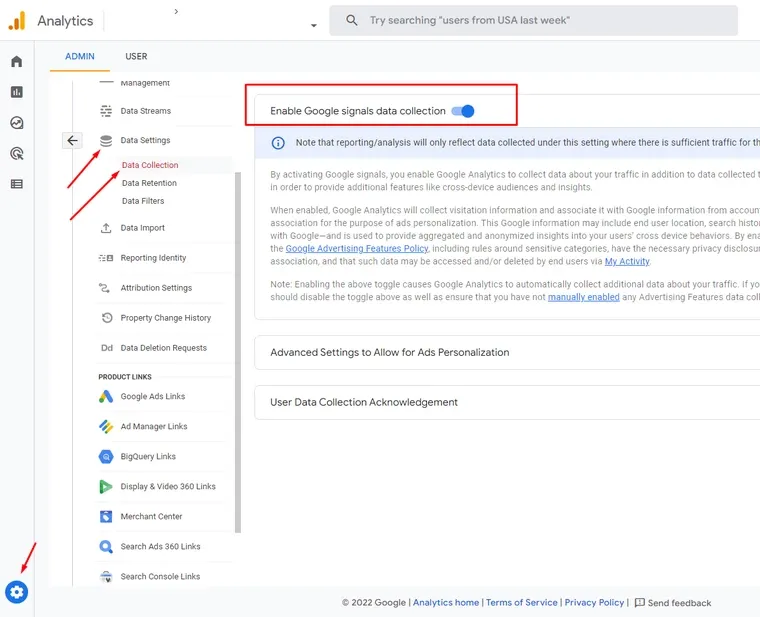Switch to the USER tab

[136, 56]
